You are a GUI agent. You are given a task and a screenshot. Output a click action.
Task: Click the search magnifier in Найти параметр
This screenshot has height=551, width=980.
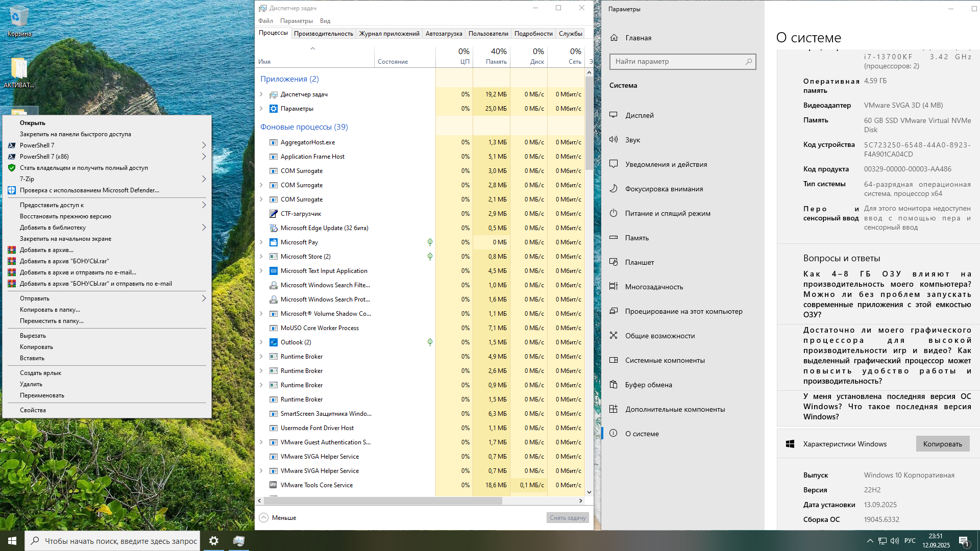(749, 61)
